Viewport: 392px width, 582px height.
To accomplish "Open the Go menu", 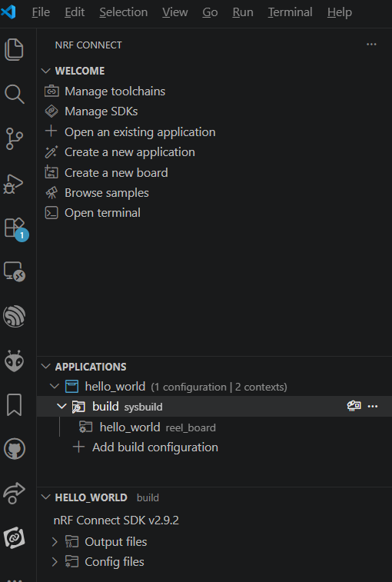I will (210, 12).
